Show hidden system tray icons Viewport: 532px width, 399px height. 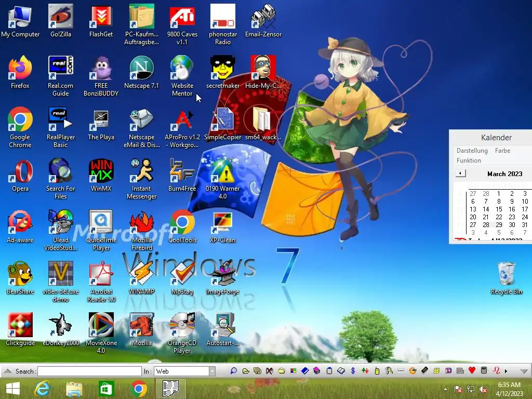point(445,389)
